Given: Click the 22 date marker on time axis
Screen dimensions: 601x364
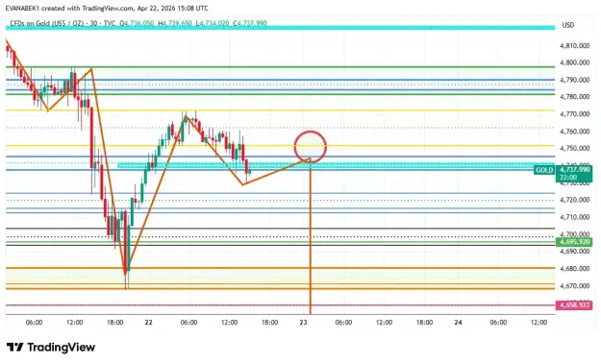Looking at the screenshot, I should click(148, 323).
